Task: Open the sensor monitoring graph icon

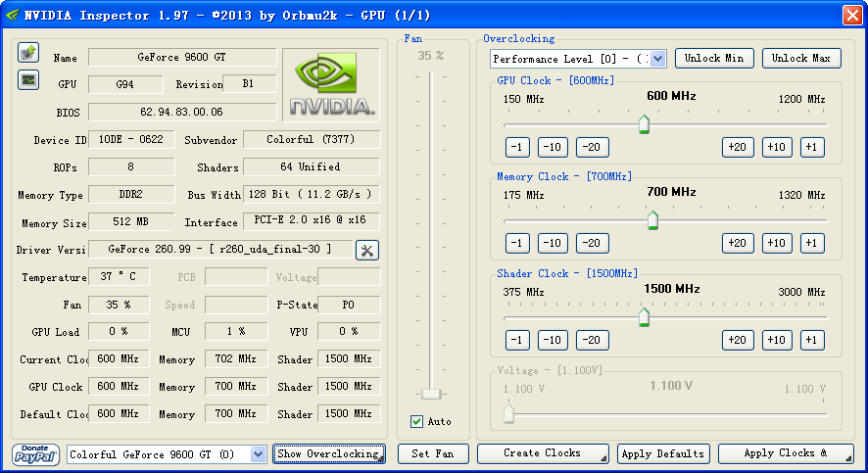Action: click(28, 80)
